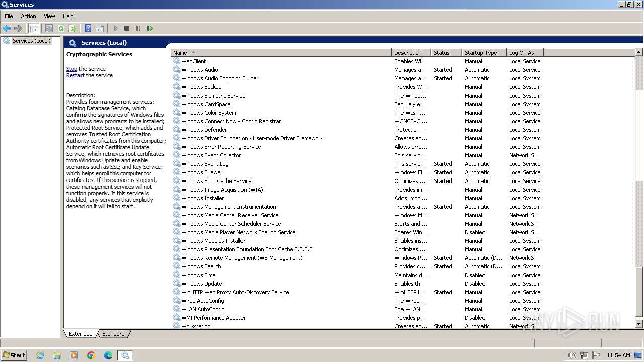Select the Windows Update service icon
Screen dimensions: 644x362
pos(177,284)
